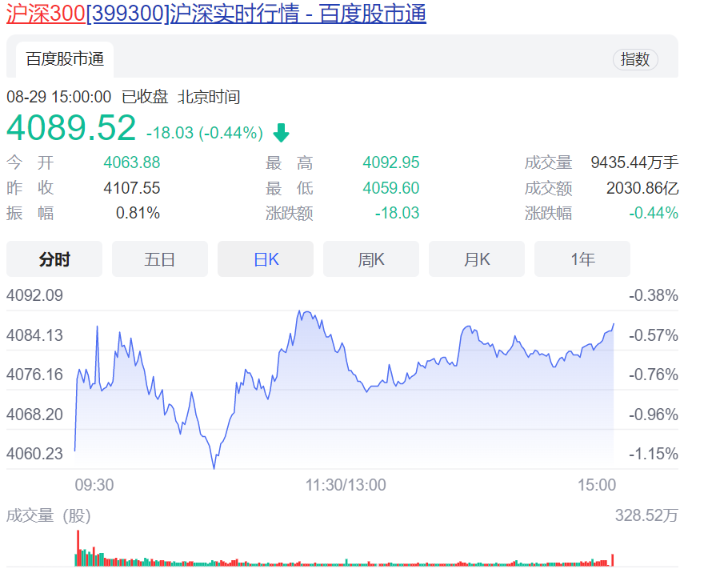Click the 最高 value 4092.95
Image resolution: width=728 pixels, height=569 pixels.
(x=391, y=162)
